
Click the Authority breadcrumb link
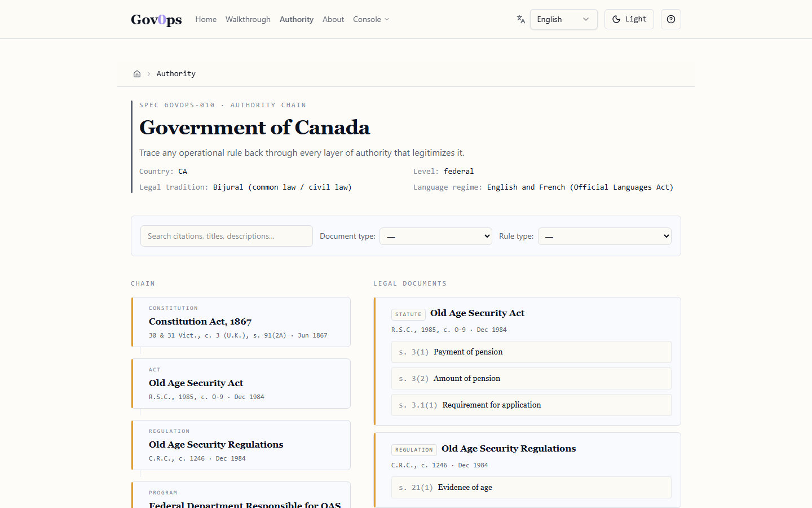[176, 74]
